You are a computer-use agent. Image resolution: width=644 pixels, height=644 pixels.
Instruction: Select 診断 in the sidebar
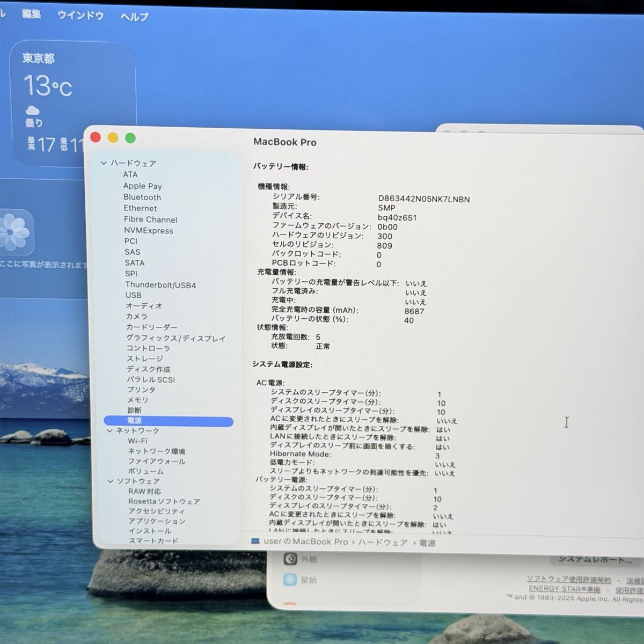(x=134, y=410)
